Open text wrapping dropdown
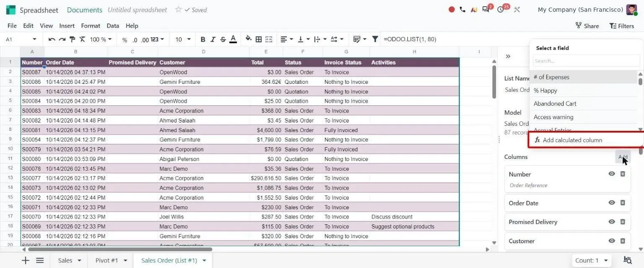Screen dimensions: 644x268 [320, 39]
